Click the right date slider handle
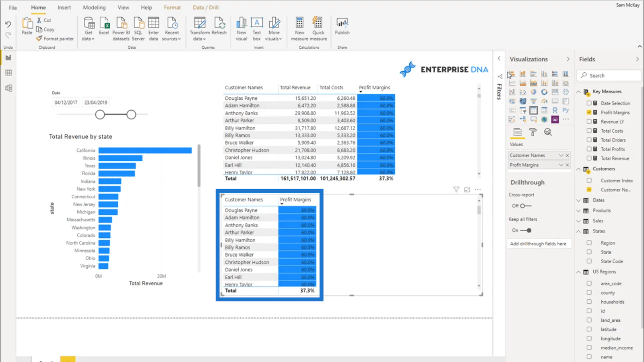Image resolution: width=644 pixels, height=362 pixels. [x=131, y=115]
